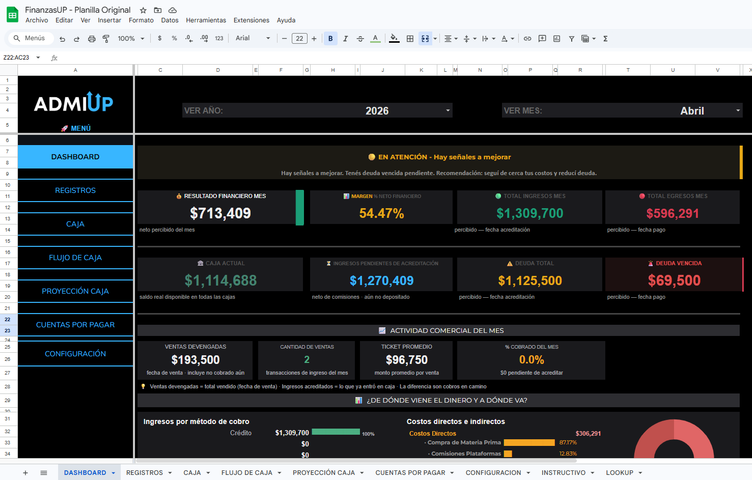This screenshot has width=752, height=480.
Task: Click the add new sheet plus icon
Action: 27,472
